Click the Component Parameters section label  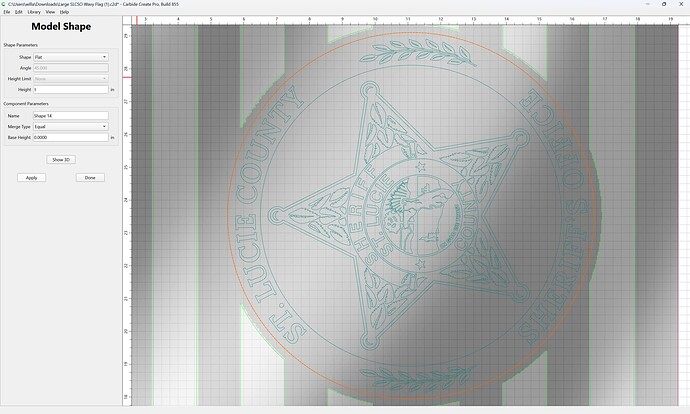(26, 104)
